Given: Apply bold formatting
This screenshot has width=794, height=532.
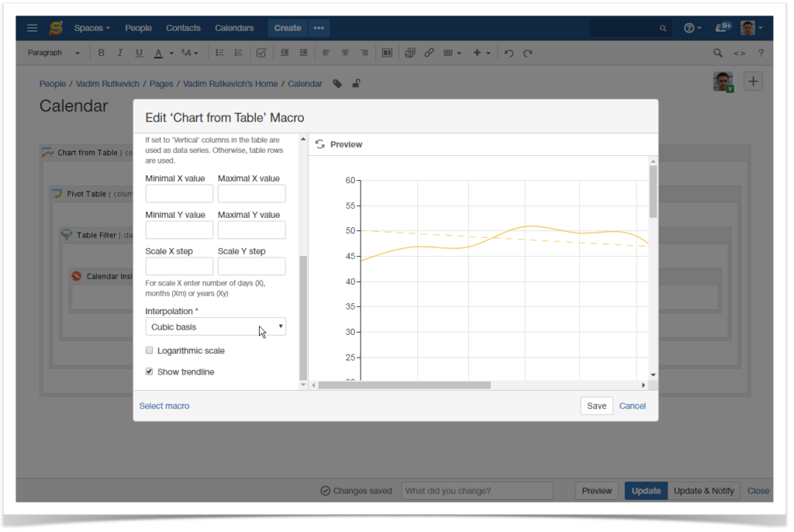Looking at the screenshot, I should point(101,53).
